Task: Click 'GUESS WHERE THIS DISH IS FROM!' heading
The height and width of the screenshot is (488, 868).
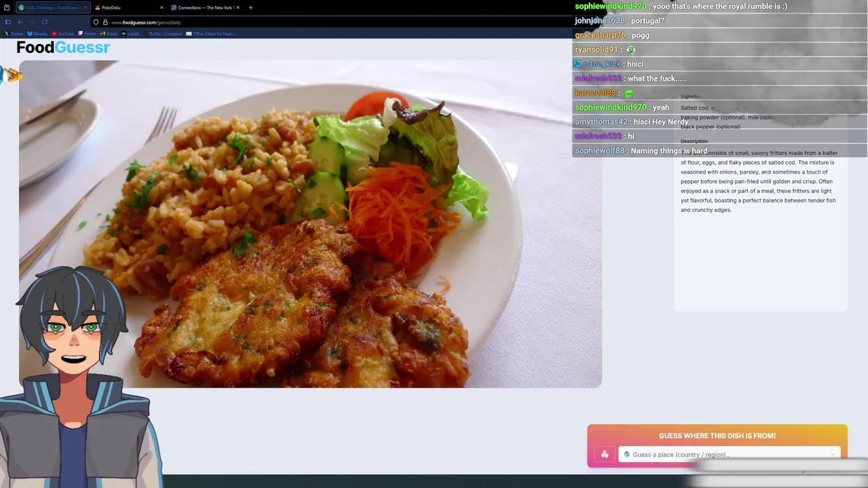Action: pos(717,436)
